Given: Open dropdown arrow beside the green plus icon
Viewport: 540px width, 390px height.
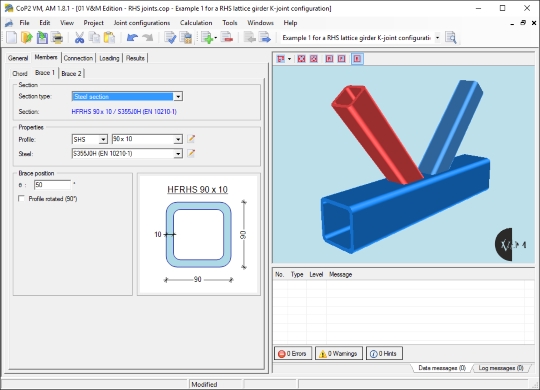Looking at the screenshot, I should (216, 38).
